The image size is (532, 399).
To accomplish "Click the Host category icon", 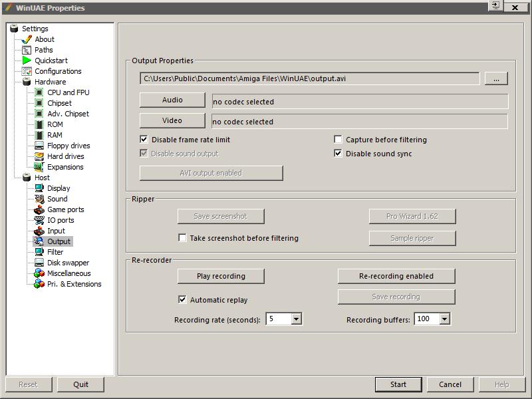I will 27,178.
